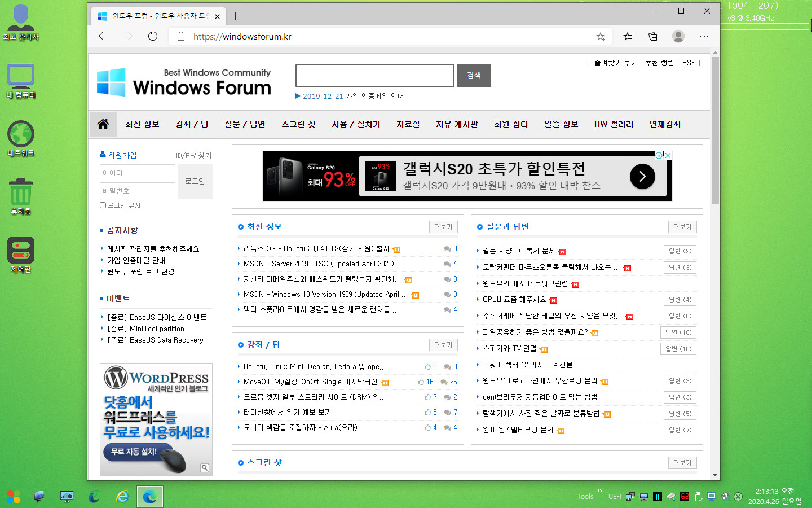This screenshot has width=812, height=508.
Task: Add this page to favorites with star icon
Action: (x=601, y=36)
